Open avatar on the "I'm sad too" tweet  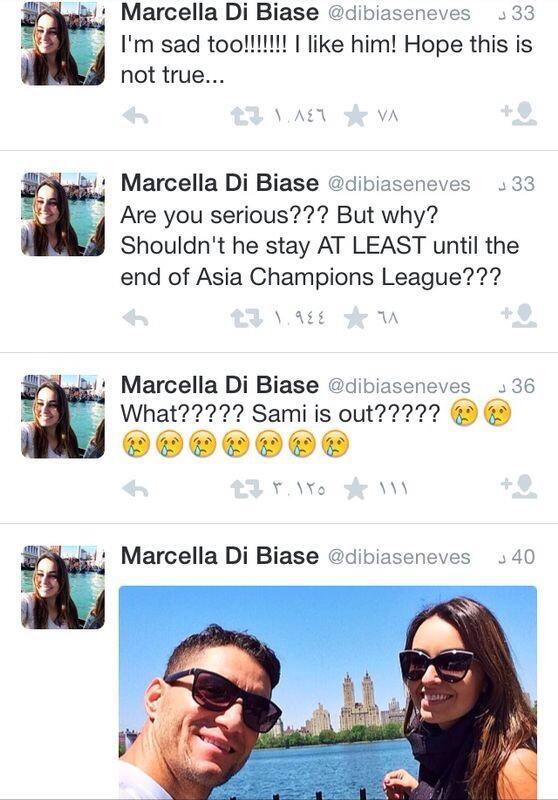[x=63, y=45]
